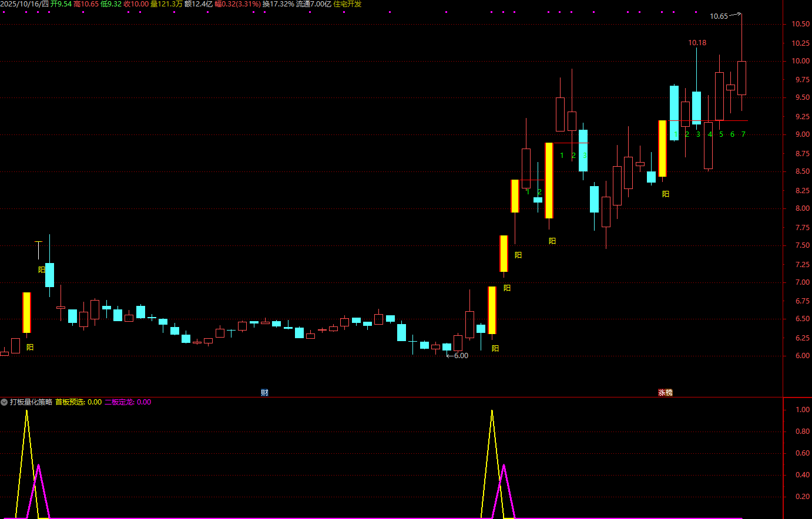This screenshot has height=519, width=812.
Task: Click the date 2025/10/16/四 in the info bar
Action: [x=24, y=4]
